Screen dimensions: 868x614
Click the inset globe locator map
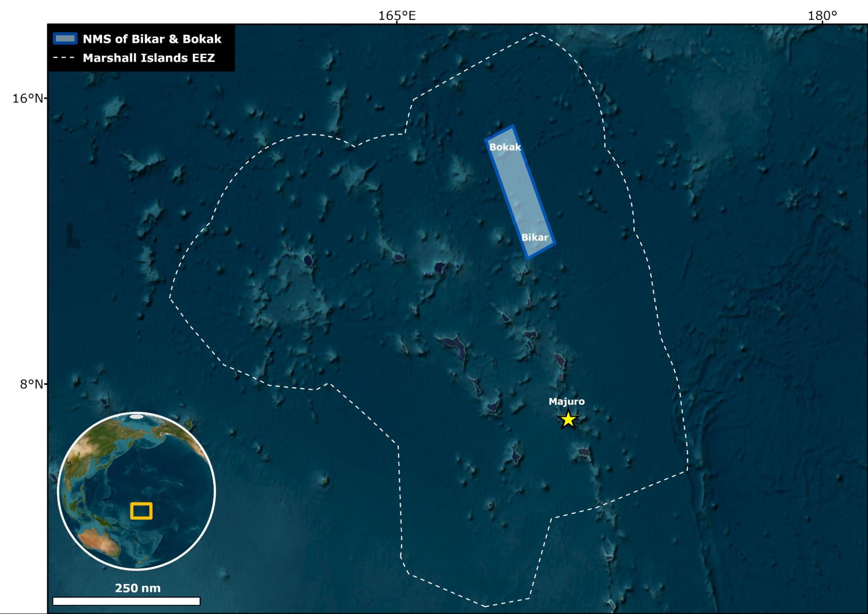[137, 491]
